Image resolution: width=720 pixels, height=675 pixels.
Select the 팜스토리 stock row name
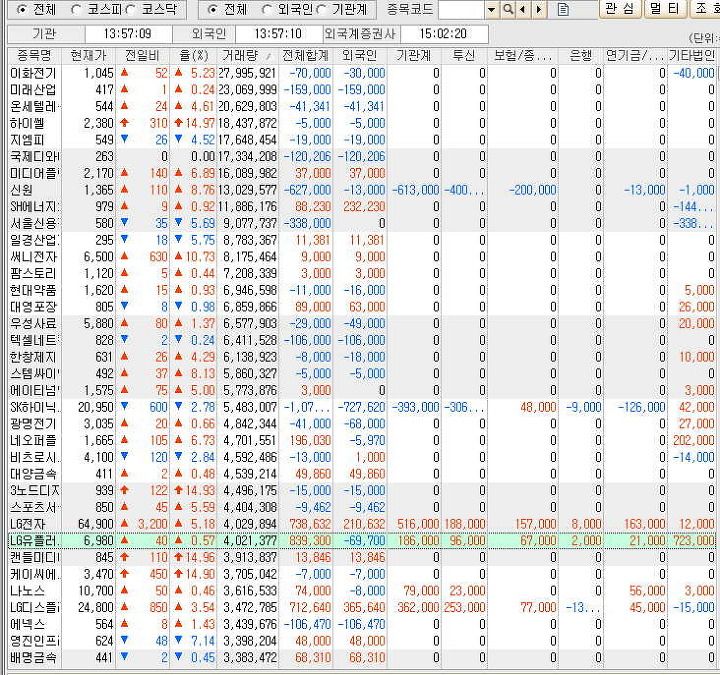[33, 273]
